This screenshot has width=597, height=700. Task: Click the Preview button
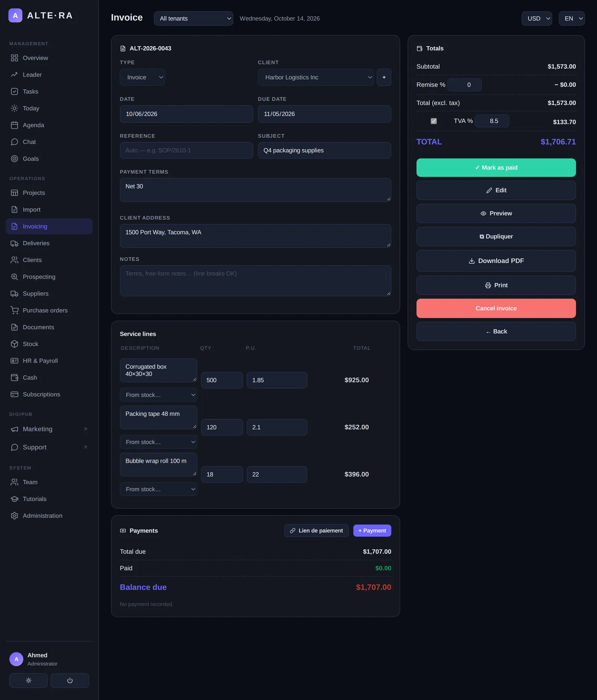[x=496, y=213]
